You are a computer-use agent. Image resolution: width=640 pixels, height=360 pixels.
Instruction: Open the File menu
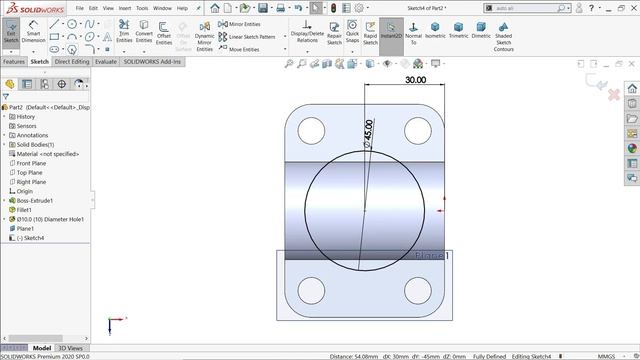80,8
